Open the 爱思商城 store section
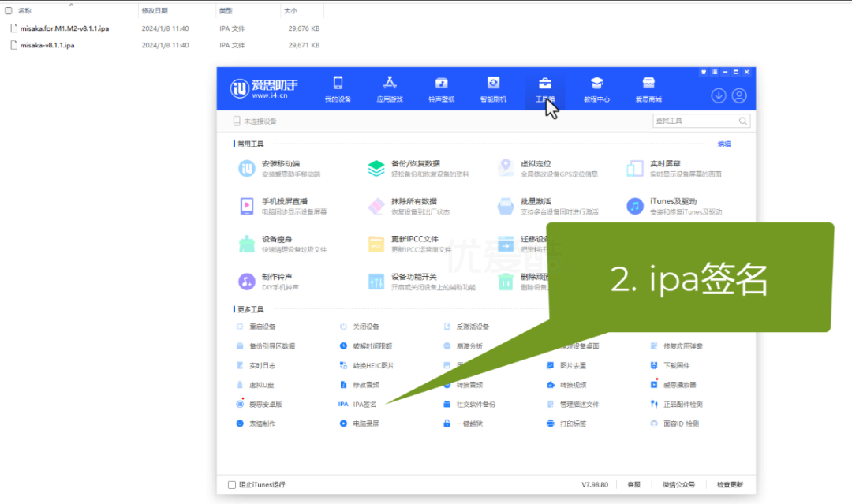 tap(648, 88)
